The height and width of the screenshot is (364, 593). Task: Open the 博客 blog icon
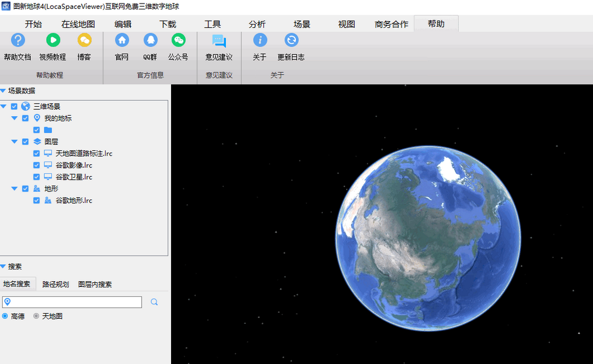point(84,40)
